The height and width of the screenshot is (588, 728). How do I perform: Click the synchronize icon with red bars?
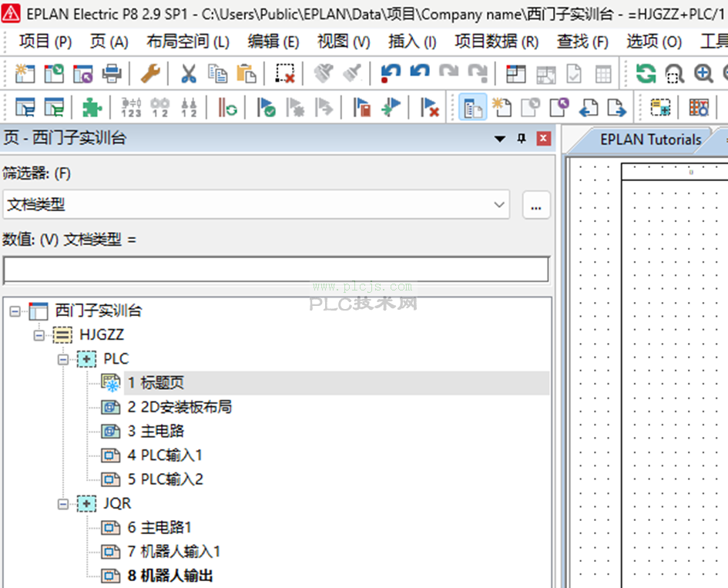pos(227,107)
